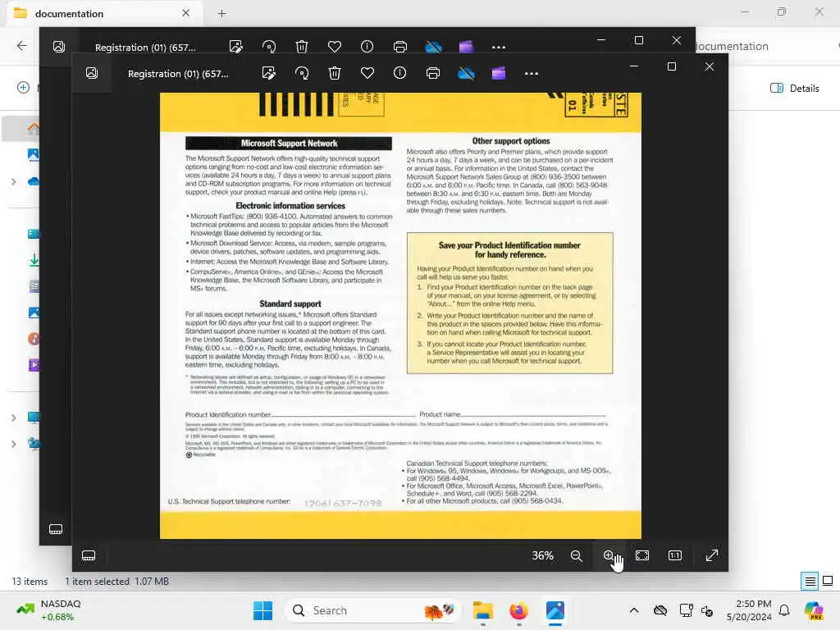This screenshot has height=630, width=840.
Task: Print from back Photos window
Action: click(x=400, y=47)
